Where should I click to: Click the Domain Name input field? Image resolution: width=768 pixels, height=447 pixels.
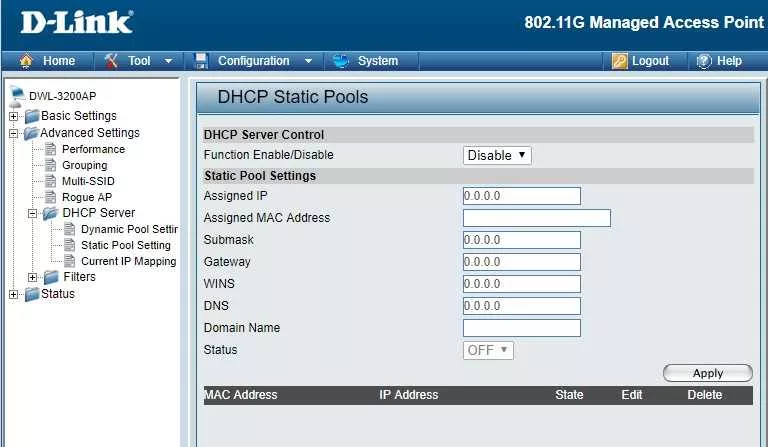[522, 328]
